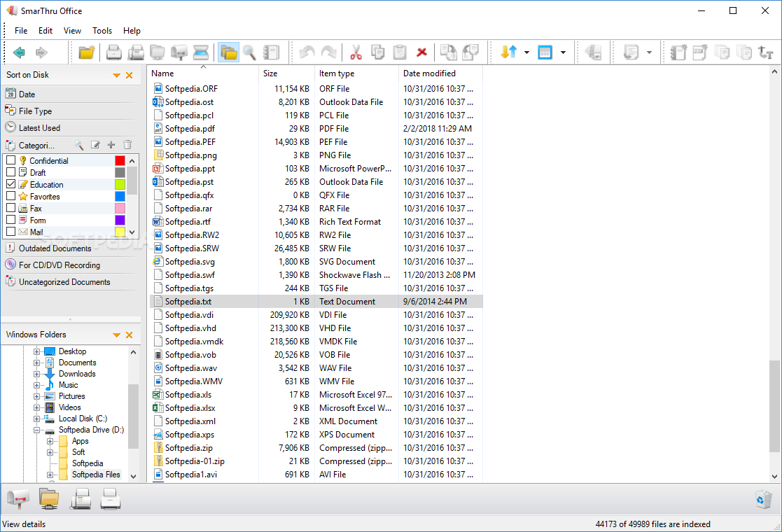
Task: Click the Fax icon in the toolbar
Action: (x=136, y=52)
